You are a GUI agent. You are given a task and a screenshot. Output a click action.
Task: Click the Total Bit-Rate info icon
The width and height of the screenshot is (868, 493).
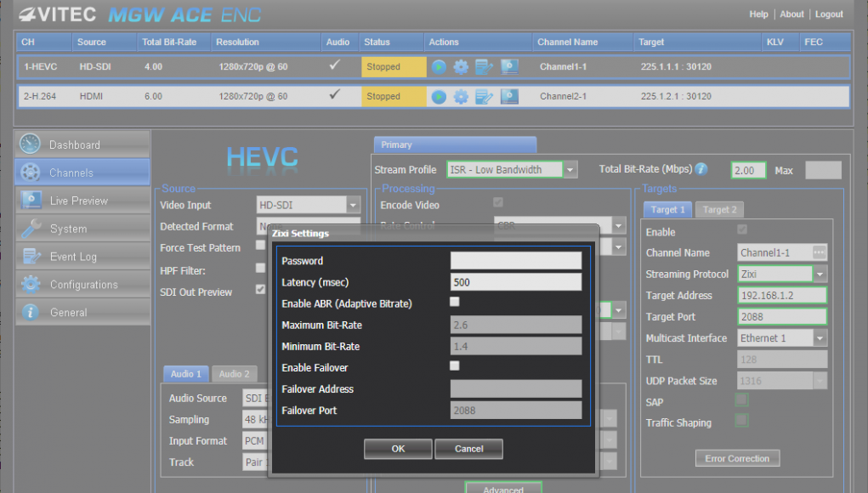pos(701,169)
